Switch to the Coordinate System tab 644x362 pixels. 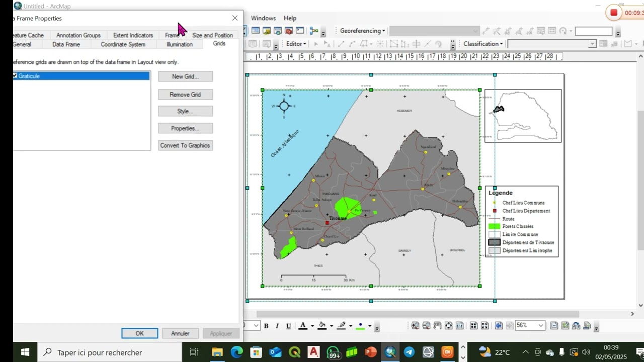123,44
